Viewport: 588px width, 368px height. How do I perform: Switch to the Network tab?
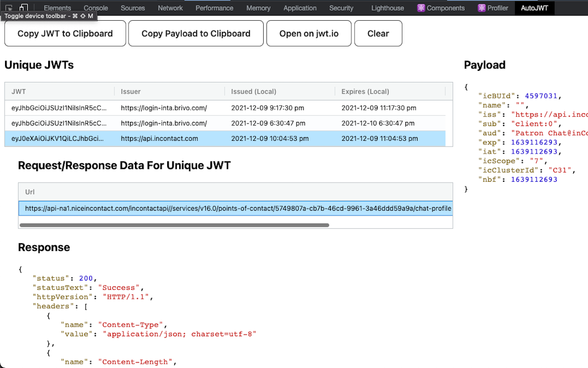(x=170, y=8)
